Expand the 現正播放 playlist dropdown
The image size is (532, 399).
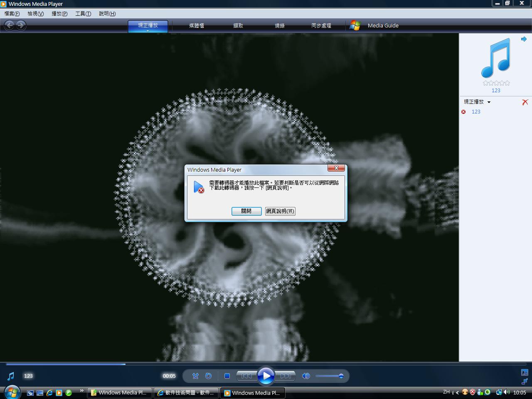click(489, 102)
